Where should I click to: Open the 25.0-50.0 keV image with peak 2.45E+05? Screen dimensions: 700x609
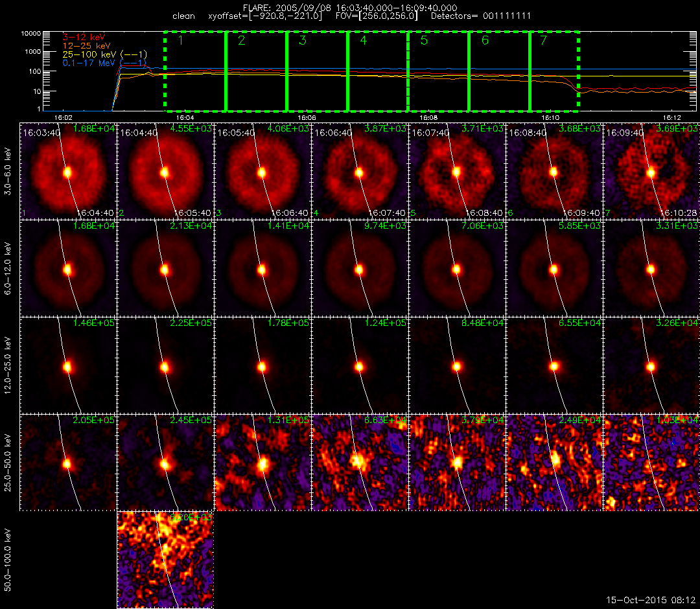click(x=165, y=463)
